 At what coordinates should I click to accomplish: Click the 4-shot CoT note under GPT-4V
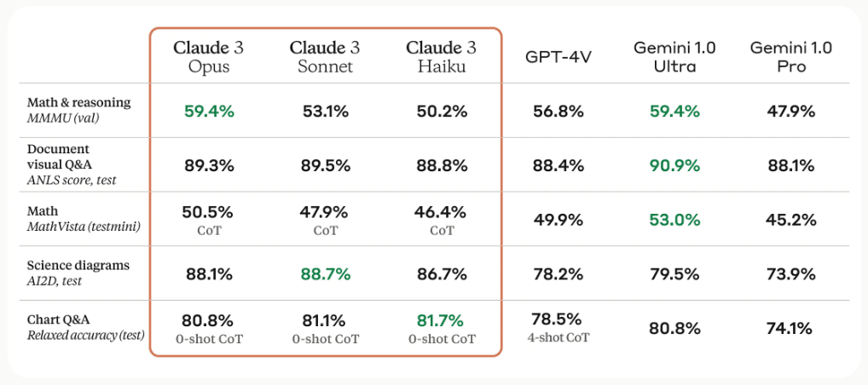[558, 336]
